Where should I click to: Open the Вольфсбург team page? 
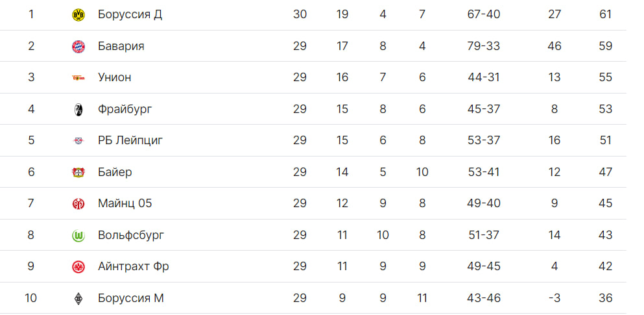pos(131,235)
